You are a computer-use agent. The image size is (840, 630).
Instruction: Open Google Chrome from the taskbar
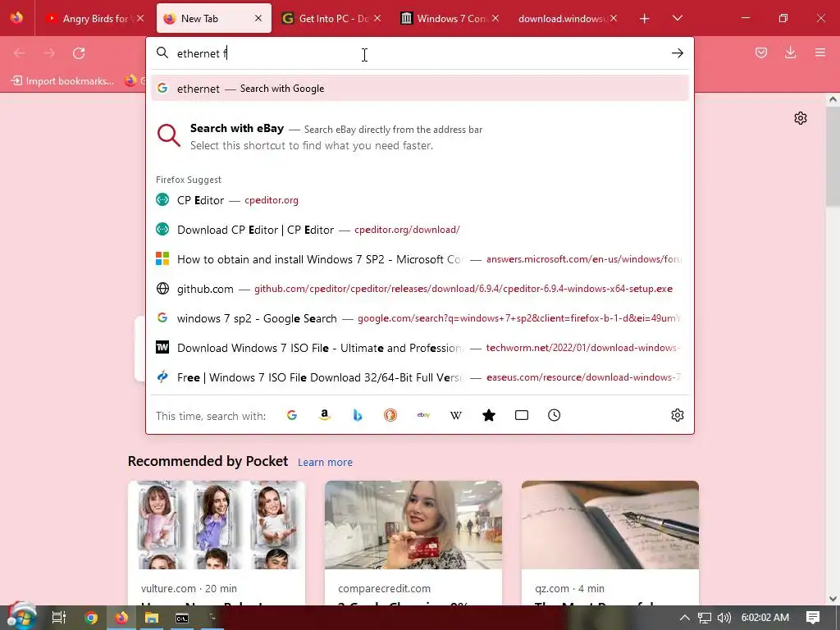tap(90, 618)
